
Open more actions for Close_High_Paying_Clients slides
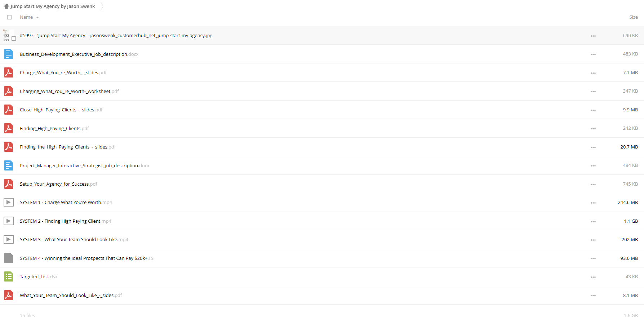point(593,110)
